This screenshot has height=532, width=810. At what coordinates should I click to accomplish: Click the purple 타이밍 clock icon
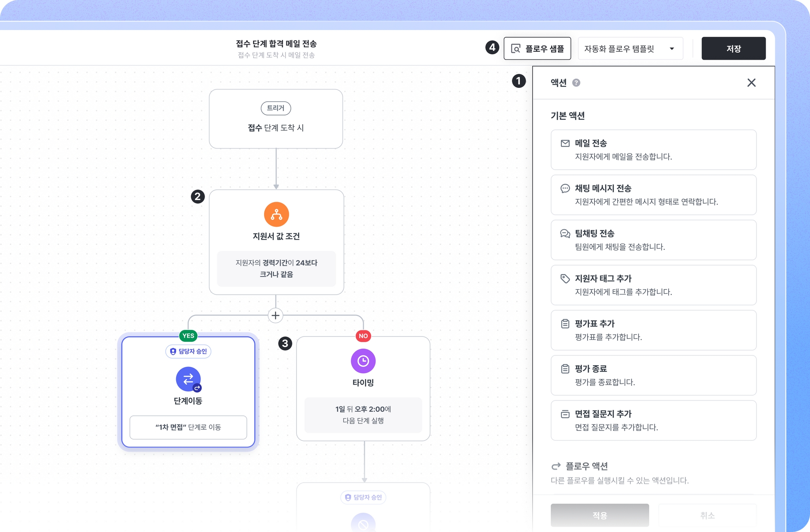coord(363,361)
